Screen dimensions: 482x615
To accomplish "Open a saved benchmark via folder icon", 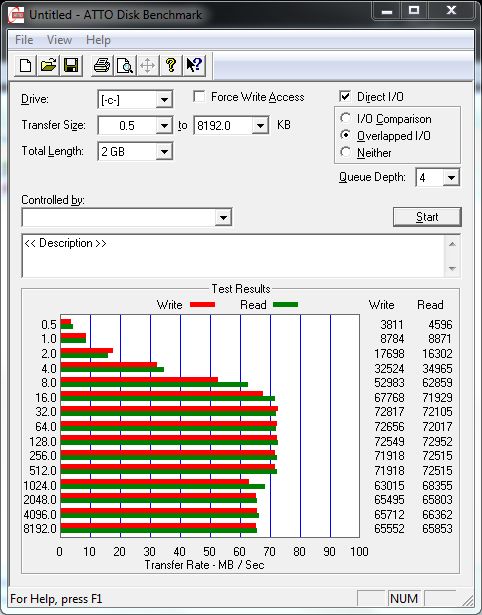I will [48, 65].
